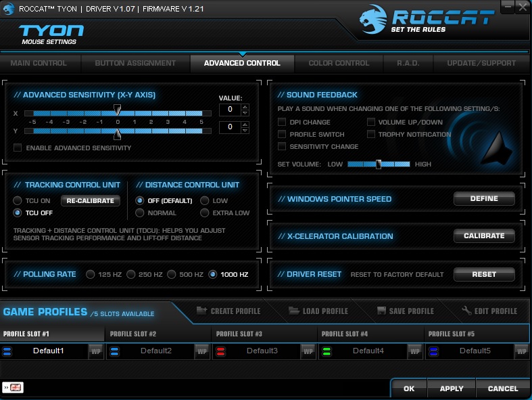This screenshot has height=400, width=532.
Task: Select the TCU On radio button
Action: tap(18, 200)
